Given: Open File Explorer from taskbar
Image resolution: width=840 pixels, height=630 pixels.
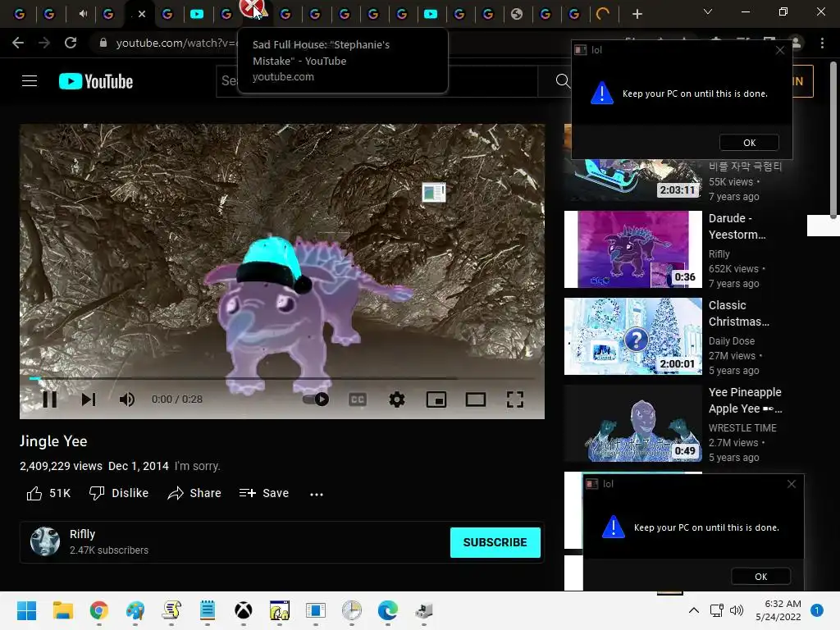Looking at the screenshot, I should 62,610.
